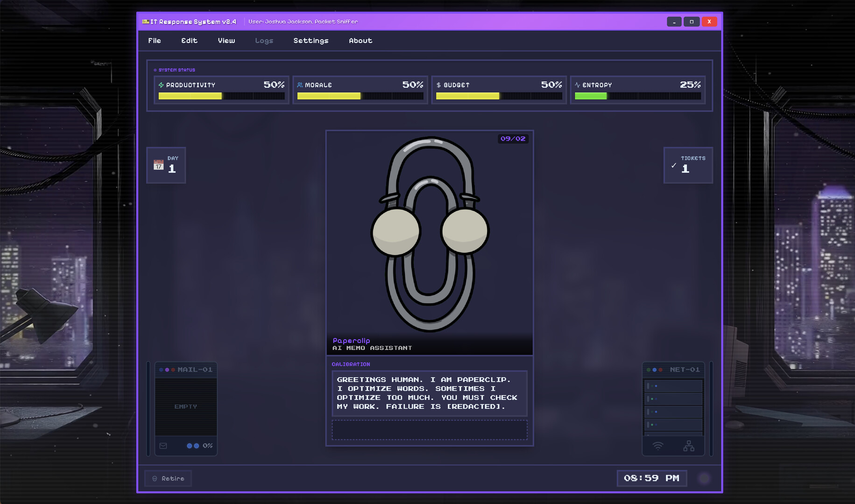Image resolution: width=855 pixels, height=504 pixels.
Task: Click the Entropy progress bar
Action: coord(637,96)
